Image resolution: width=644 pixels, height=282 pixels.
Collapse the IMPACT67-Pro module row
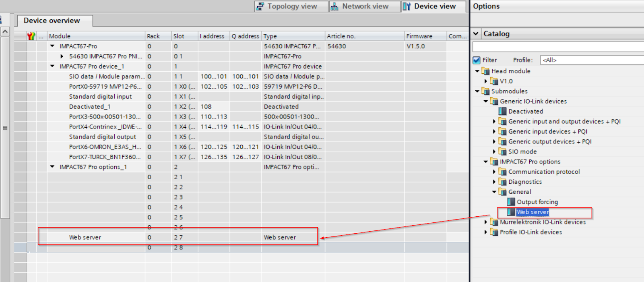click(52, 46)
